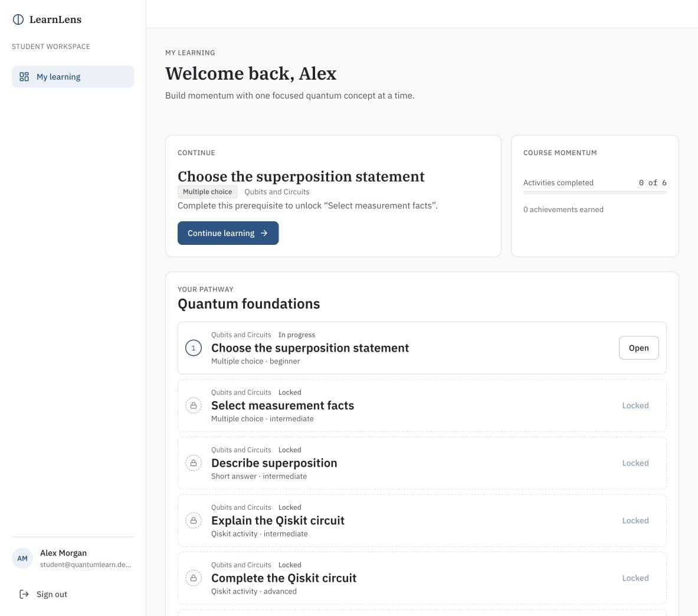698x616 pixels.
Task: Open the Choose the superposition statement activity
Action: click(x=638, y=348)
